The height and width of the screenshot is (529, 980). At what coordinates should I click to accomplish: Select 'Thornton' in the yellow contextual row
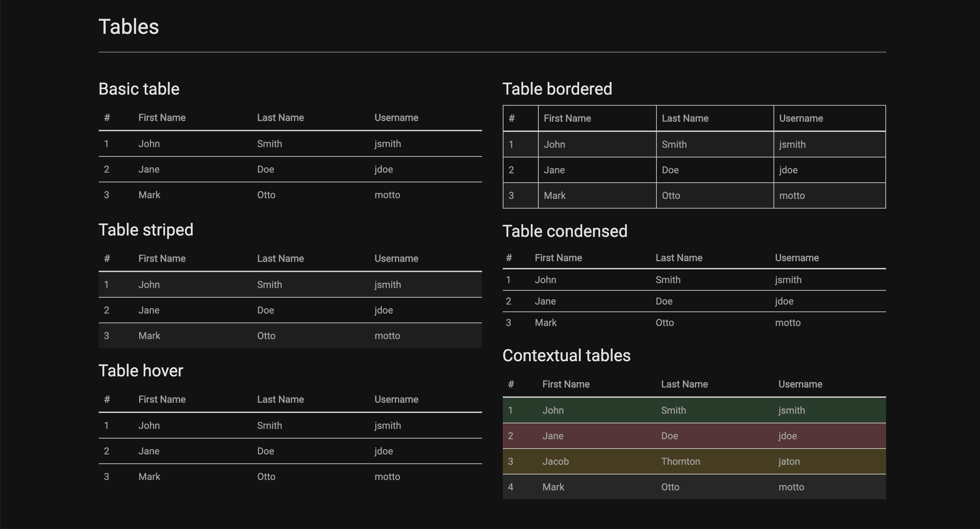pyautogui.click(x=680, y=461)
